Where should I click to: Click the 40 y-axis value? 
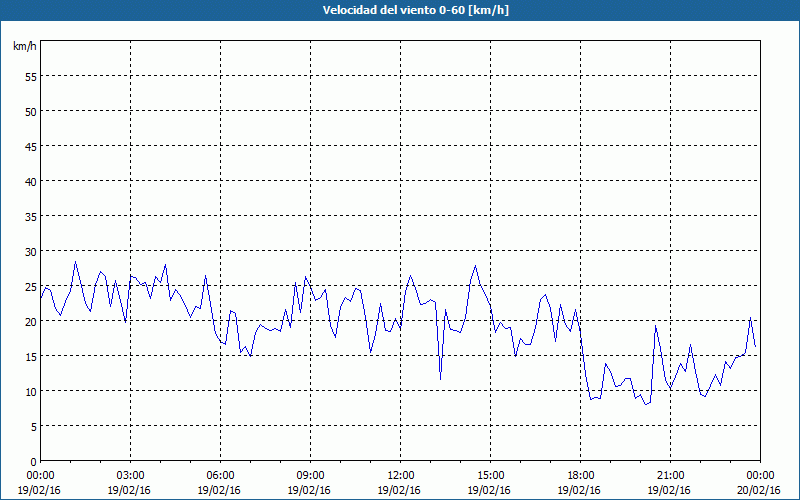pyautogui.click(x=31, y=182)
